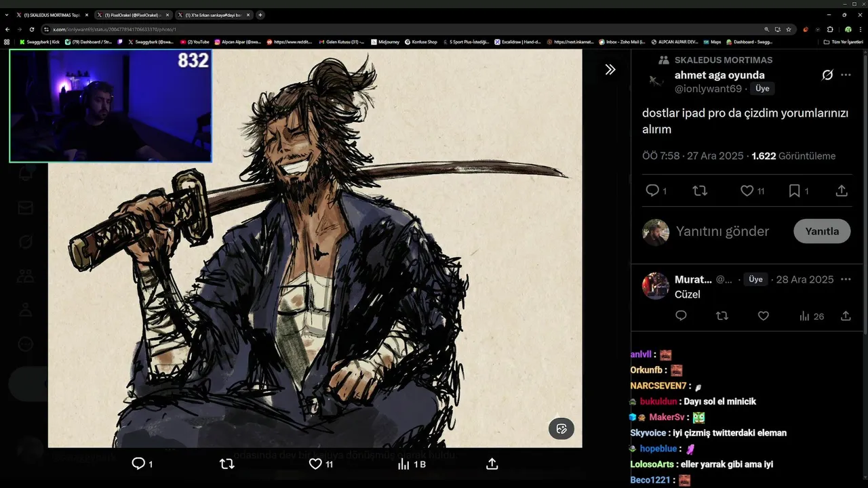
Task: Open the Tüm Yer İşaretleri bookmarks folder
Action: 844,42
